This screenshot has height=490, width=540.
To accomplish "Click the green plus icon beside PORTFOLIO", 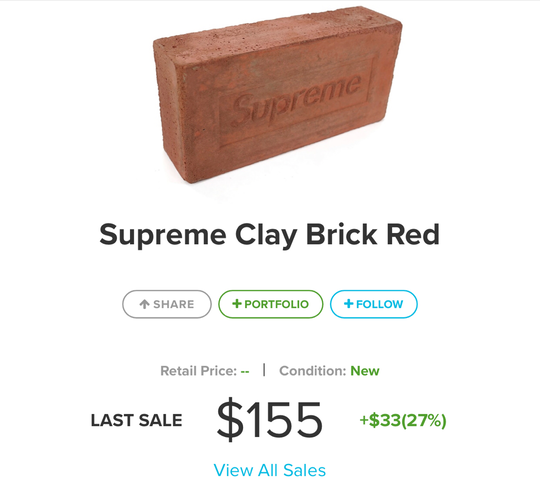I will [237, 304].
